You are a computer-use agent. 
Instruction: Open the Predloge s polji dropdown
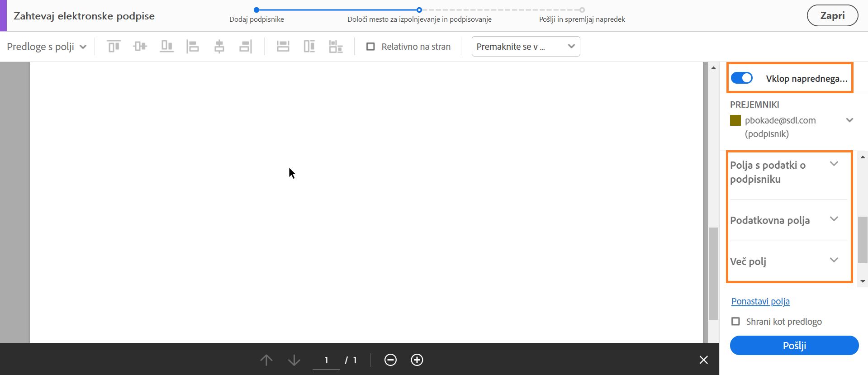(47, 47)
